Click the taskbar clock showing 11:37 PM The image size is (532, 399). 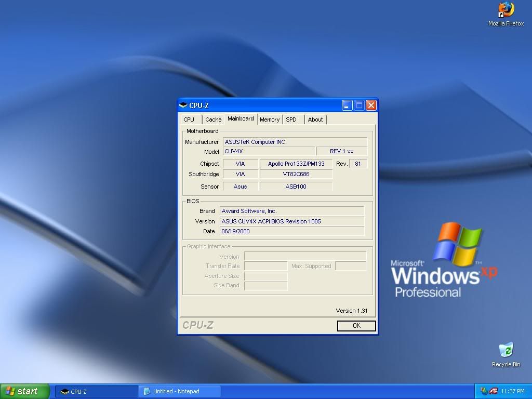pos(513,391)
